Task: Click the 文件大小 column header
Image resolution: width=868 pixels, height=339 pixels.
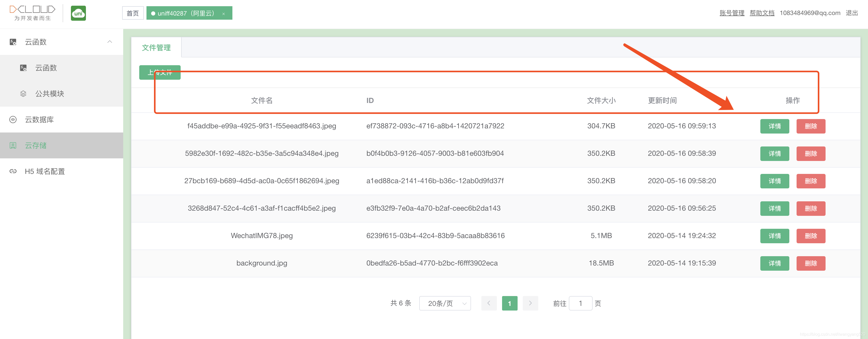Action: [x=601, y=100]
